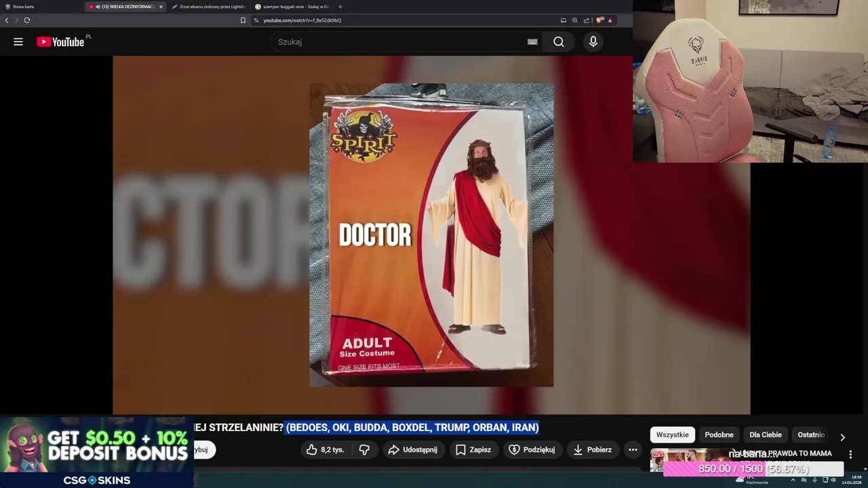Image resolution: width=868 pixels, height=488 pixels.
Task: Go back with browser back arrow
Action: [7, 20]
